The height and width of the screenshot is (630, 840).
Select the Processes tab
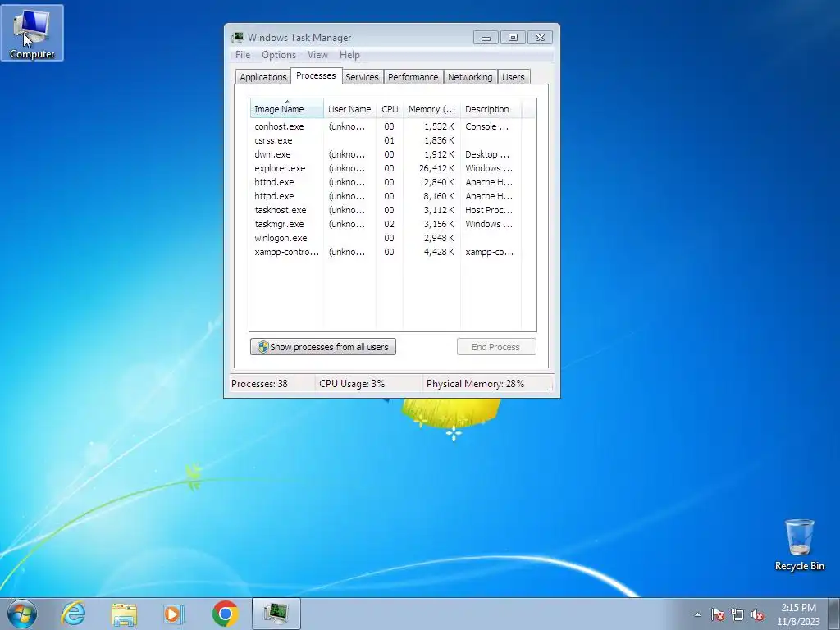[316, 75]
